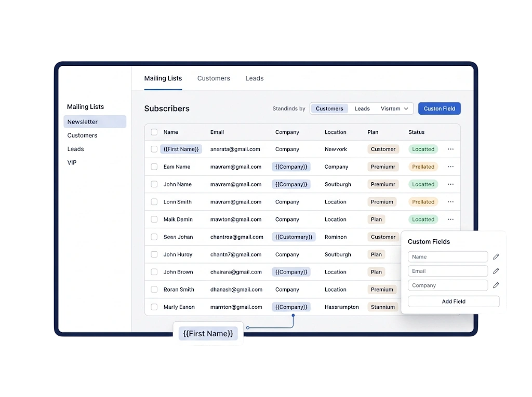The width and height of the screenshot is (532, 397).
Task: Check the box for John Huroy
Action: point(154,254)
